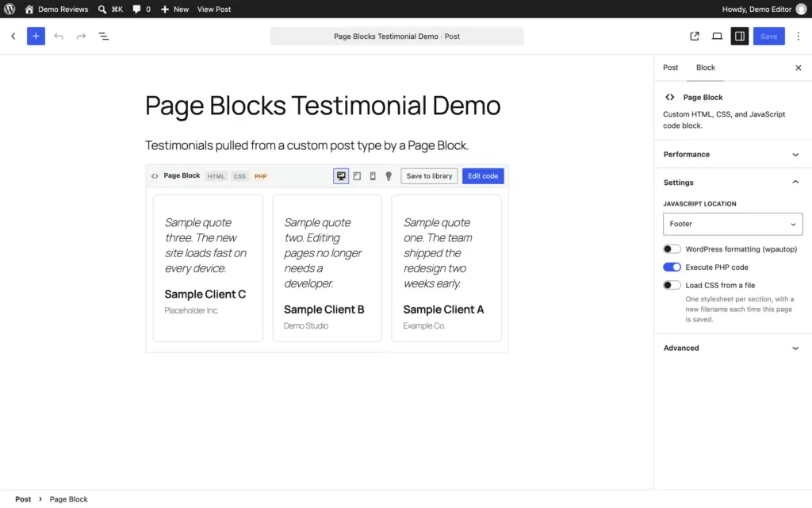Switch preview to desktop view
The image size is (812, 508).
[x=341, y=176]
